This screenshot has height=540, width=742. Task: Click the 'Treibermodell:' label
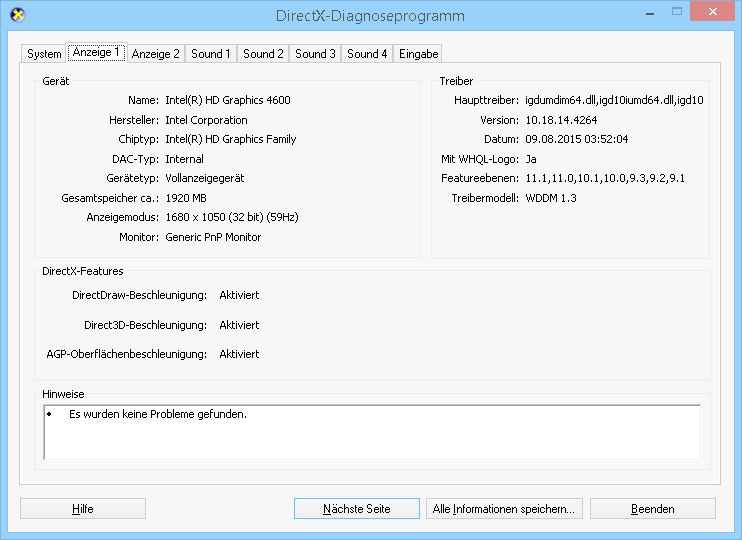point(485,198)
